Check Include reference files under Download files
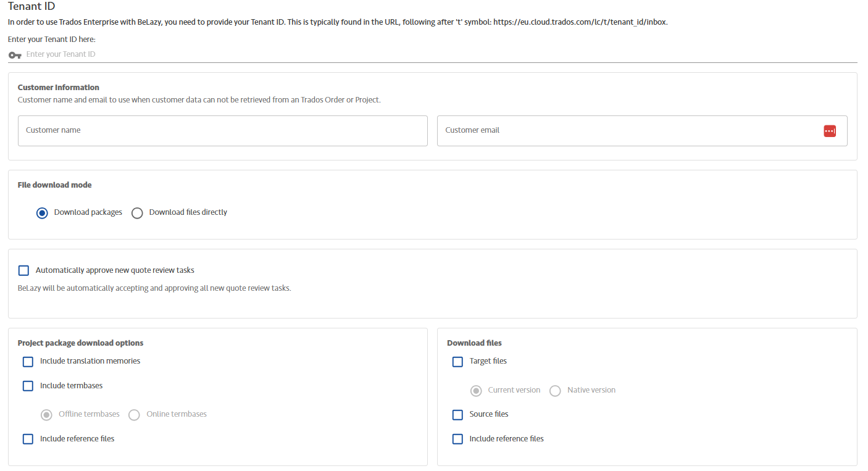The height and width of the screenshot is (471, 868). pyautogui.click(x=457, y=440)
